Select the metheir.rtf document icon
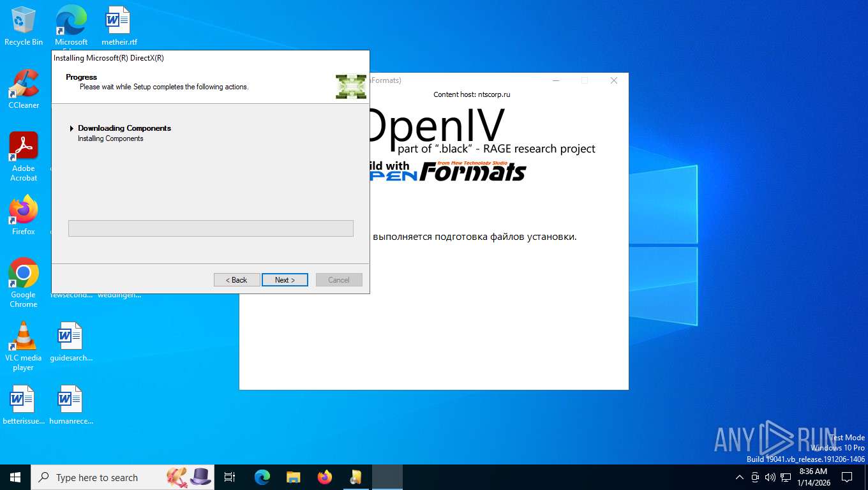Image resolution: width=868 pixels, height=490 pixels. [x=119, y=26]
